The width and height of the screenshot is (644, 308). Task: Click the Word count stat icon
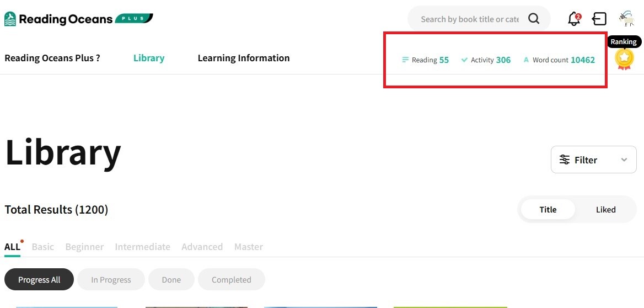click(x=526, y=60)
